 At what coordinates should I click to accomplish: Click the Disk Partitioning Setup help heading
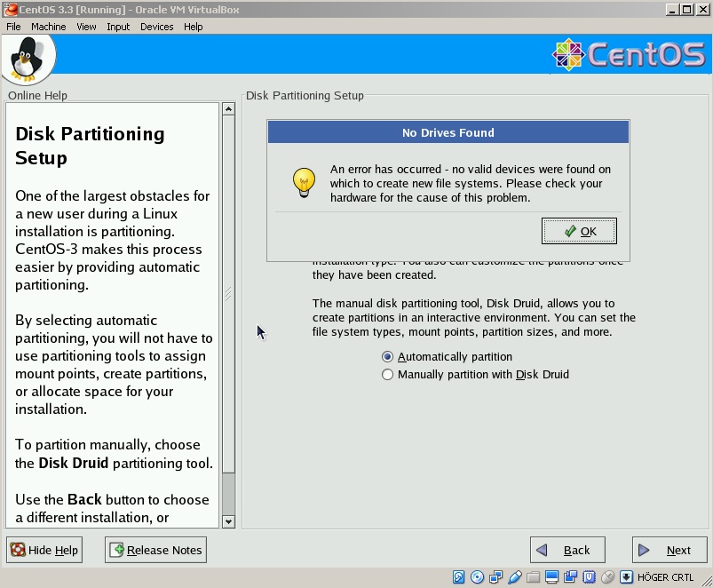[x=90, y=146]
